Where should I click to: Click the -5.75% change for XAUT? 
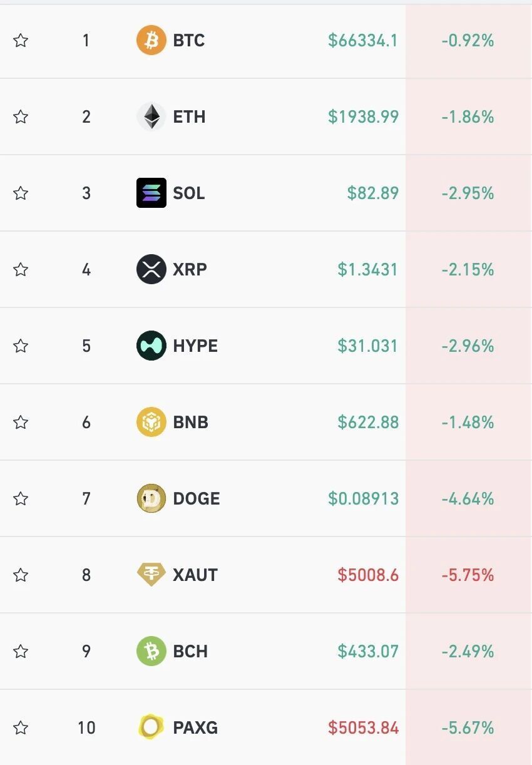[x=468, y=575]
